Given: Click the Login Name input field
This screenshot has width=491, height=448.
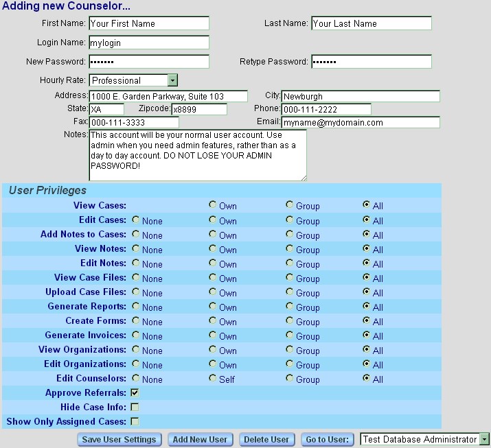Looking at the screenshot, I should [148, 43].
